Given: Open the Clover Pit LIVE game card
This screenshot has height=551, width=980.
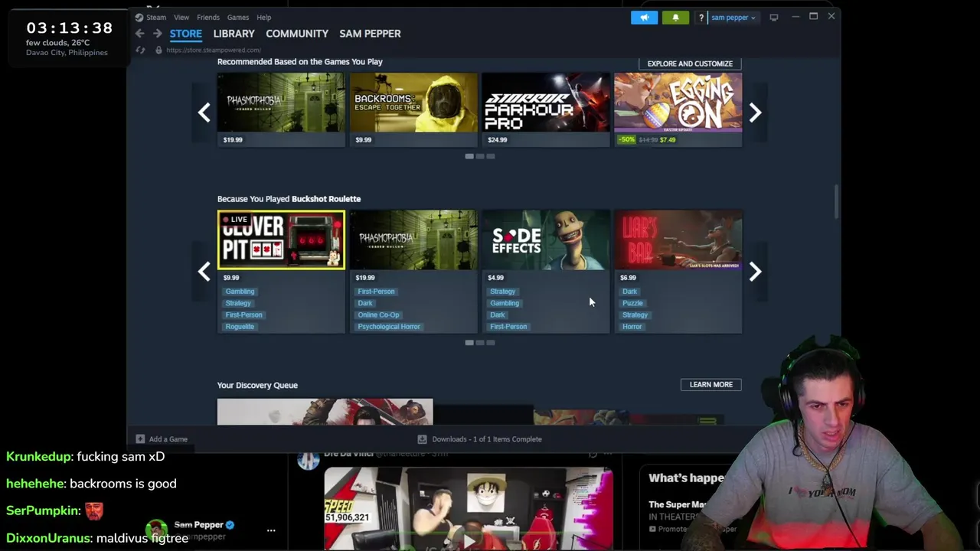Looking at the screenshot, I should [x=281, y=240].
